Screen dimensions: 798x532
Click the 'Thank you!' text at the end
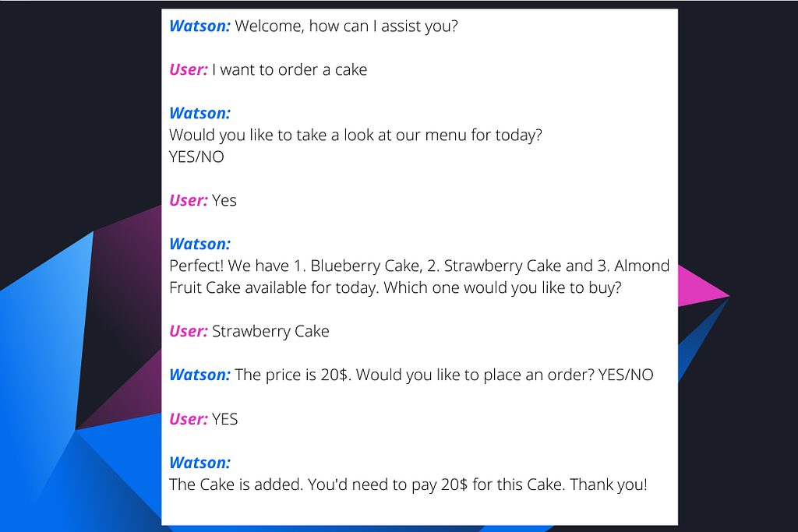click(x=608, y=484)
